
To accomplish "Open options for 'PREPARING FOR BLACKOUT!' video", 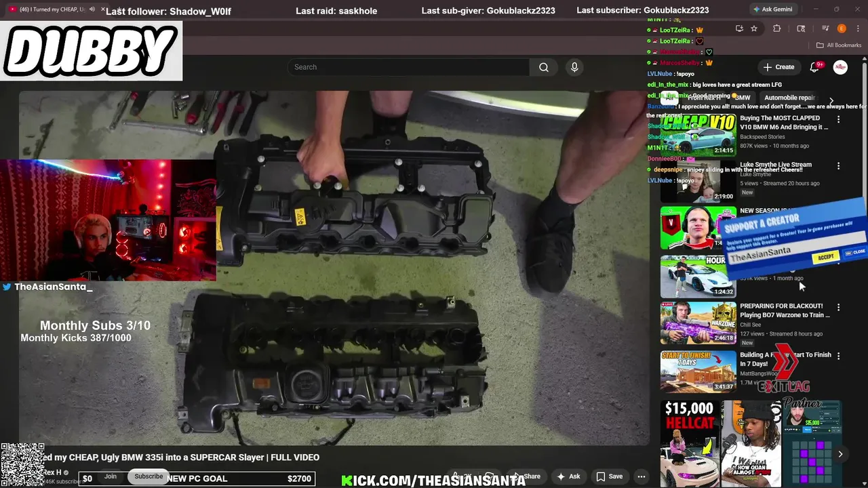I will click(838, 307).
